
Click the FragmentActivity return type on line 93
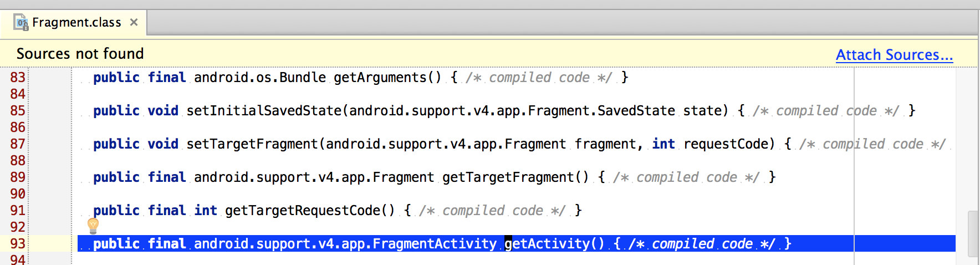click(435, 243)
